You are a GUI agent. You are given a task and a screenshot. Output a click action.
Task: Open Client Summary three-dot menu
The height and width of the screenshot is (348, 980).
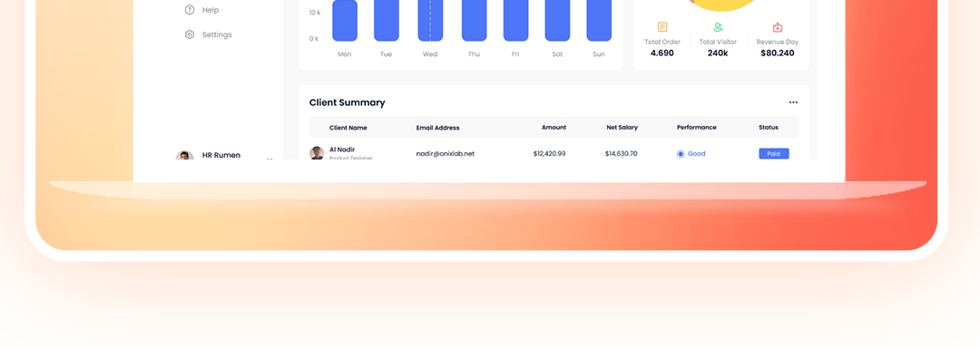793,102
